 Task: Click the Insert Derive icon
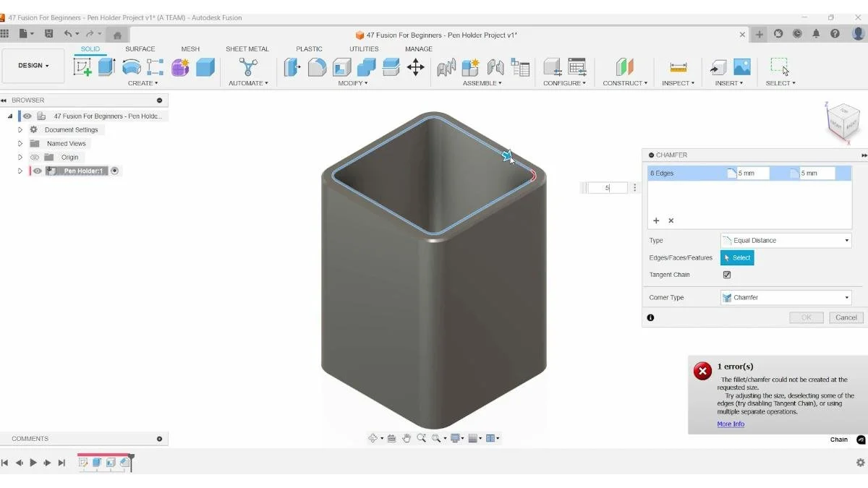click(718, 68)
